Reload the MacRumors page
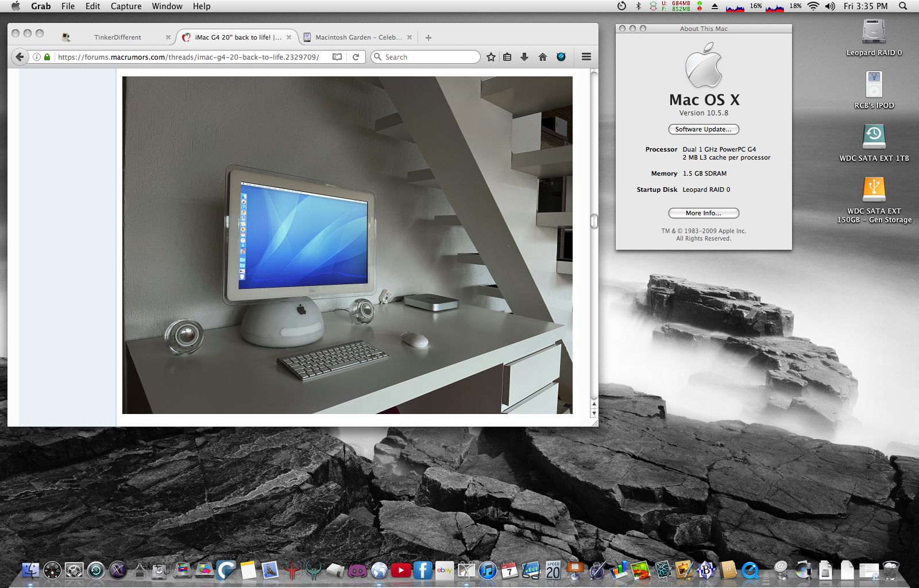 tap(356, 57)
